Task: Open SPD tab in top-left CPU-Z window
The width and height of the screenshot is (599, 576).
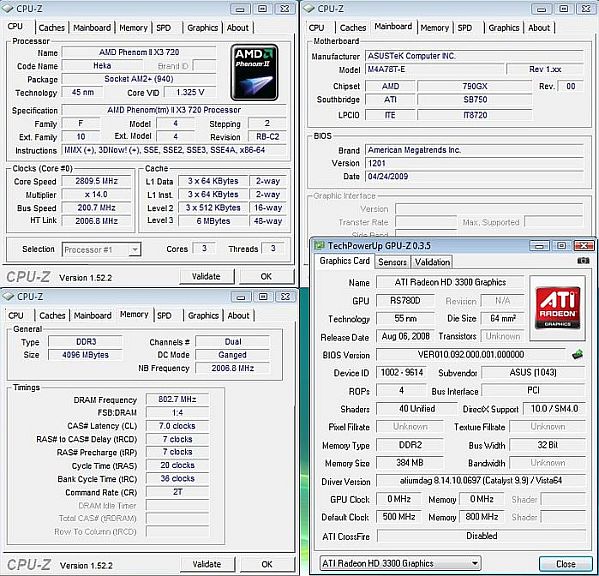Action: click(164, 28)
